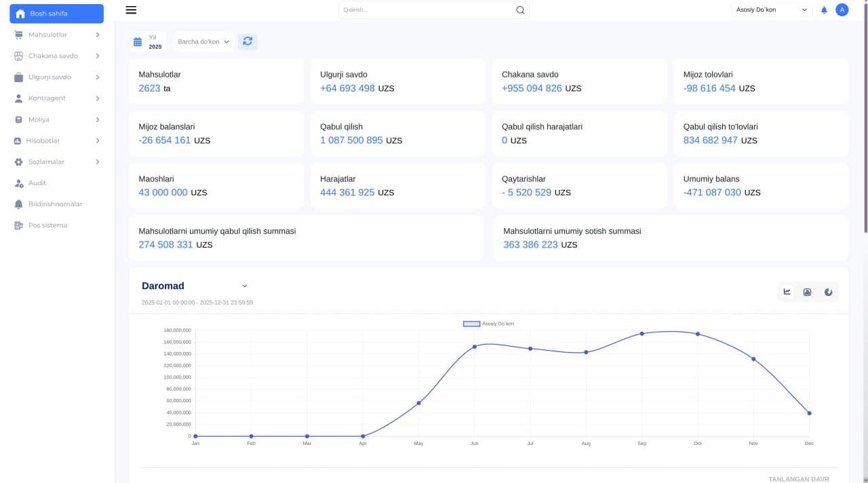
Task: Switch to line chart view
Action: point(787,292)
